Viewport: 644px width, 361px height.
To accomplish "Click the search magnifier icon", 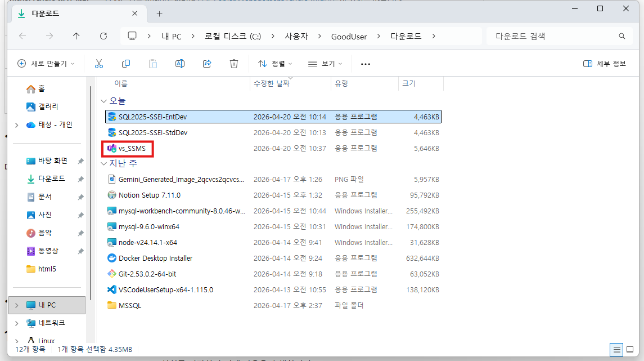I will tap(622, 36).
